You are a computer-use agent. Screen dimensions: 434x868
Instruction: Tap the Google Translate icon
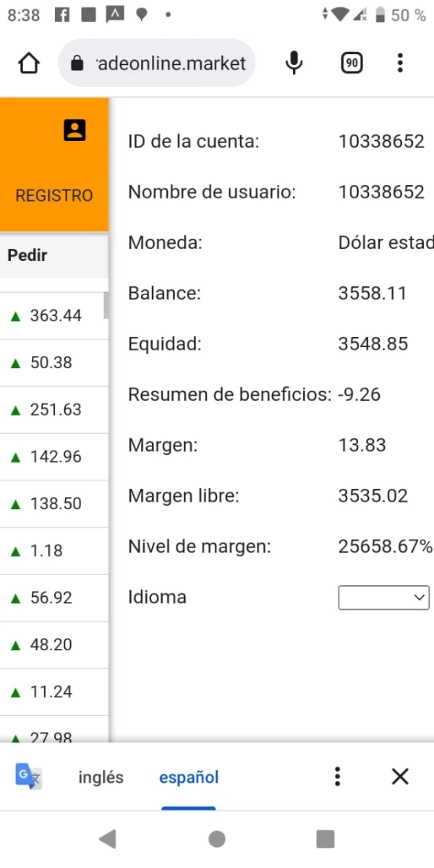click(x=30, y=777)
